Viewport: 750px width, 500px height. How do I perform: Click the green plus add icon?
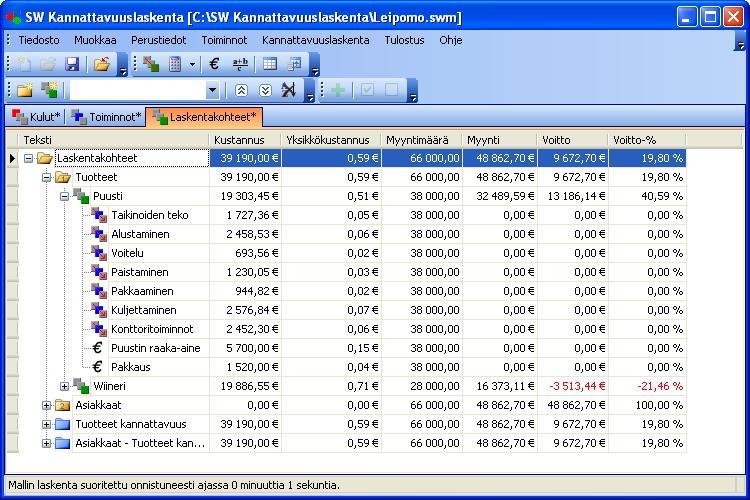[x=338, y=90]
